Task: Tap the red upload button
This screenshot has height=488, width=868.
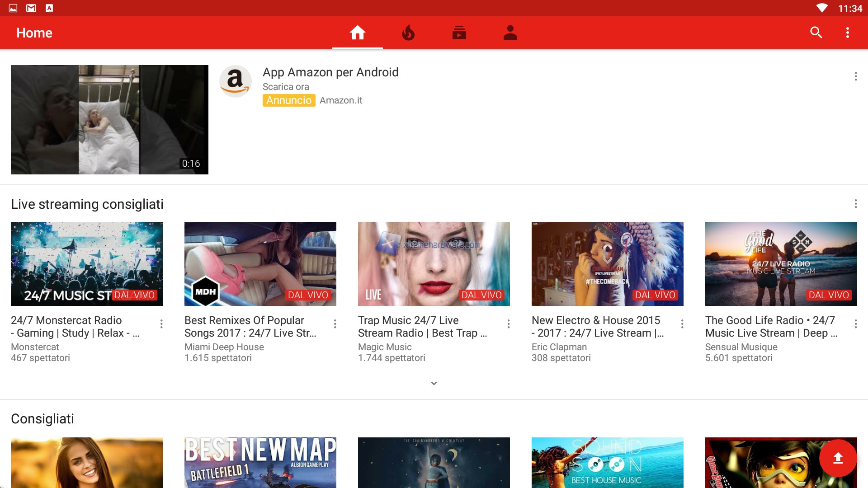Action: coord(838,458)
